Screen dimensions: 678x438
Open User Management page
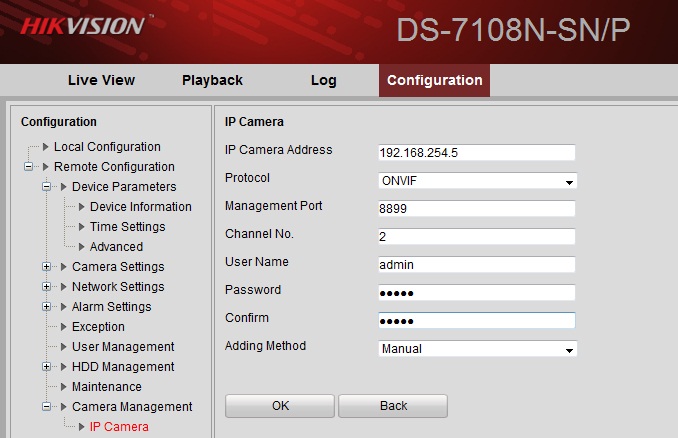123,346
